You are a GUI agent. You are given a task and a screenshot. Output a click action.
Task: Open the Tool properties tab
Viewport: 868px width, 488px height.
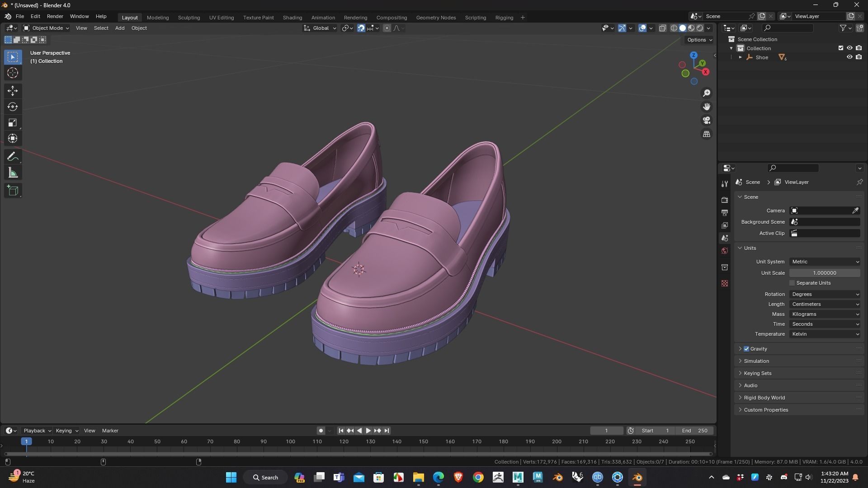click(725, 183)
